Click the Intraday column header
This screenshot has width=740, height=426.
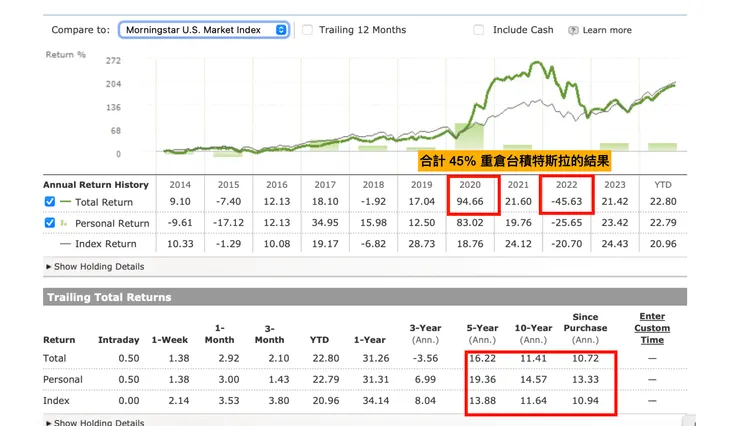pos(118,340)
